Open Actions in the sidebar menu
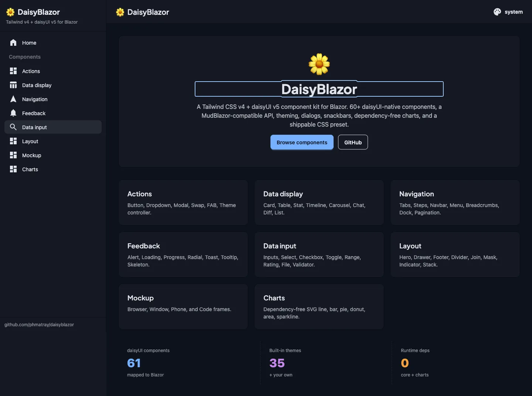The image size is (532, 396). click(53, 71)
